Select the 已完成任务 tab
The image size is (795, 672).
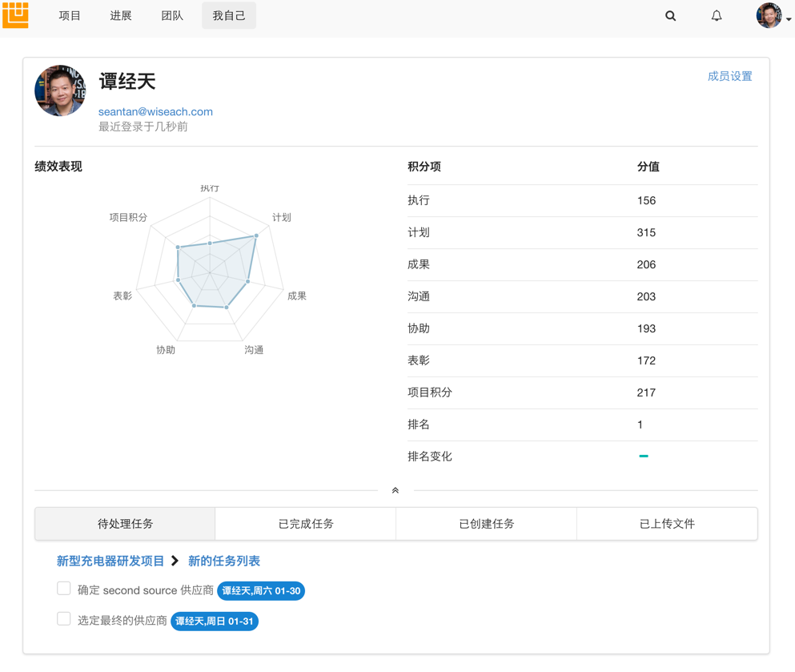pos(305,523)
